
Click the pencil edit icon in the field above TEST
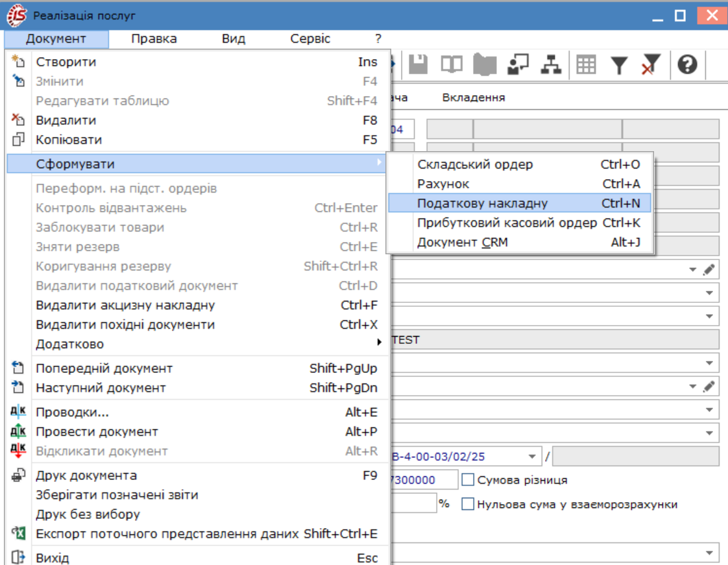pos(709,269)
